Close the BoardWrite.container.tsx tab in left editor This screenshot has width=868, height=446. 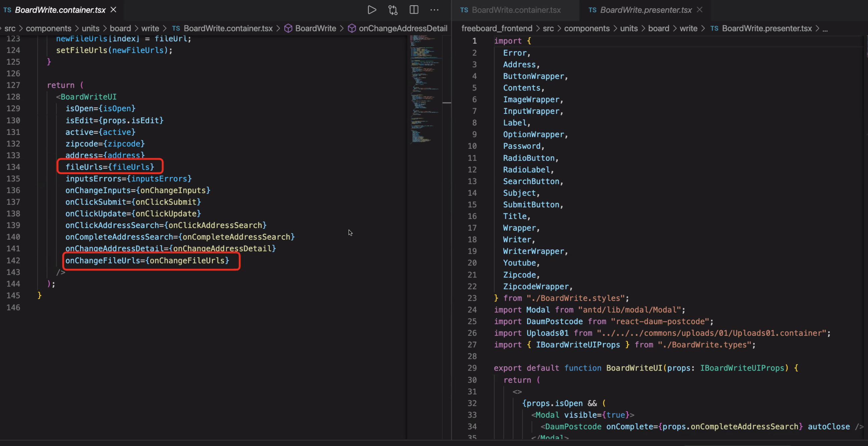click(x=114, y=10)
